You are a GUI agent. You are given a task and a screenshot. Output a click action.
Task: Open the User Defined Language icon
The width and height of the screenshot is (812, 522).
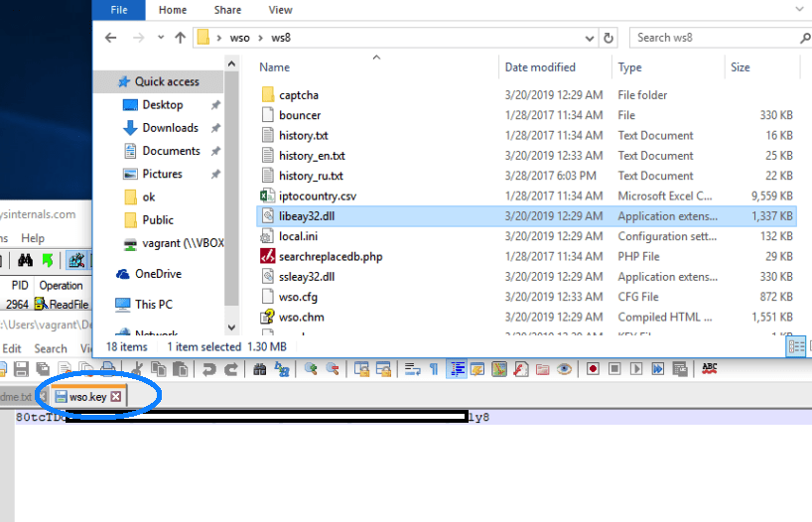477,369
